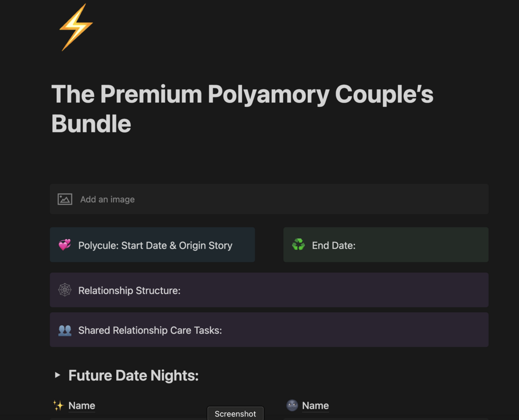Viewport: 519px width, 420px height.
Task: Click the two hearts icon on Polycule callout
Action: pos(65,245)
